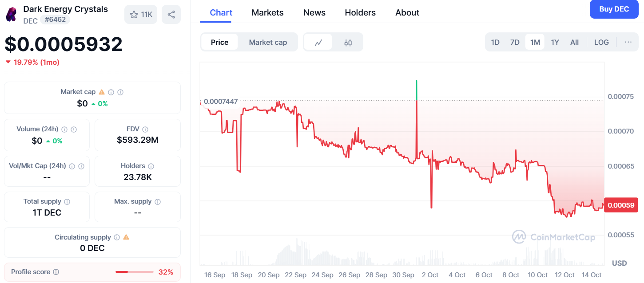Image resolution: width=644 pixels, height=283 pixels.
Task: Click the share icon button
Action: click(x=171, y=15)
